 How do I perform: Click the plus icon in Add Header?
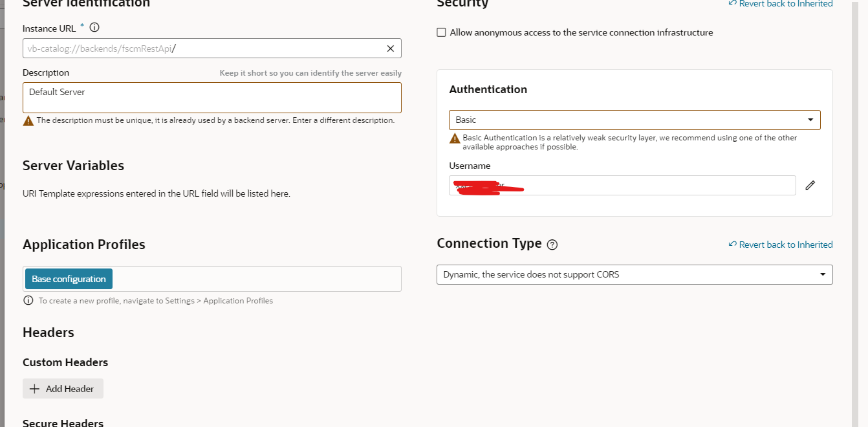click(35, 389)
